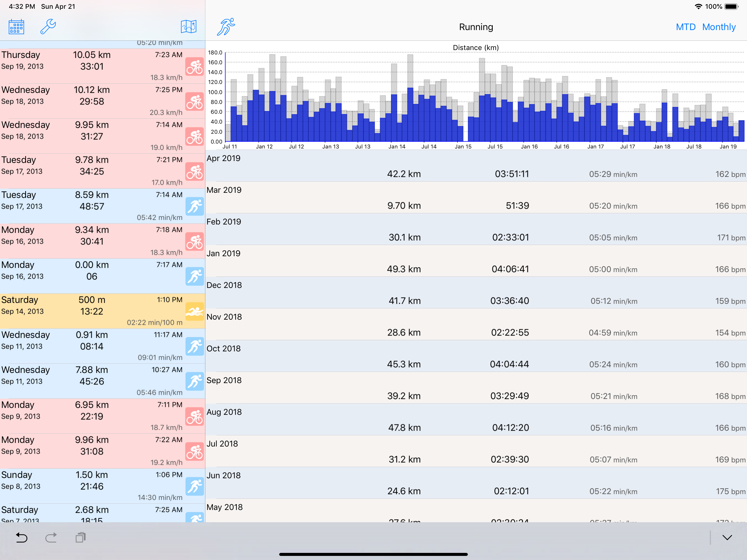Tap cycling icon for Monday 9.34 km ride

194,241
